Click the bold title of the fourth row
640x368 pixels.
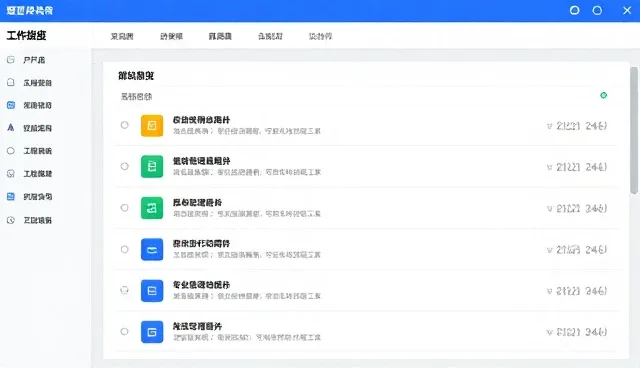coord(201,244)
